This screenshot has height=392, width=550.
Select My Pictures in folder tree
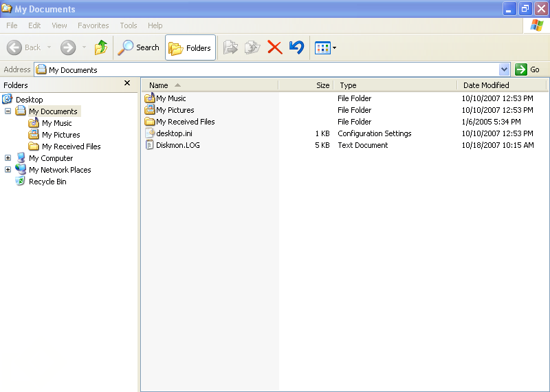61,135
